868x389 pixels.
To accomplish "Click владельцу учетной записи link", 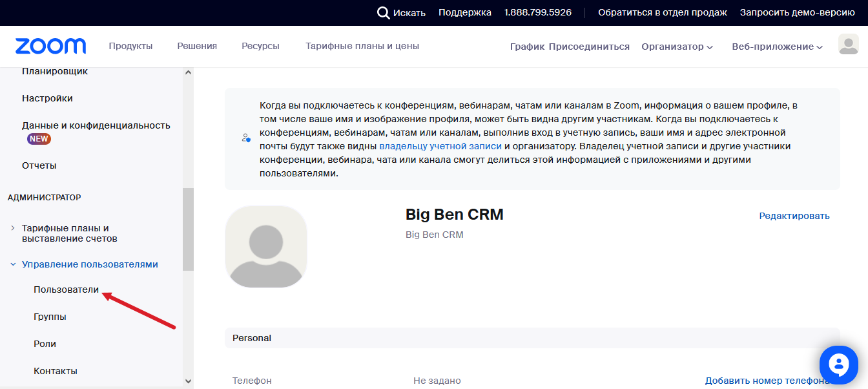I will click(440, 146).
